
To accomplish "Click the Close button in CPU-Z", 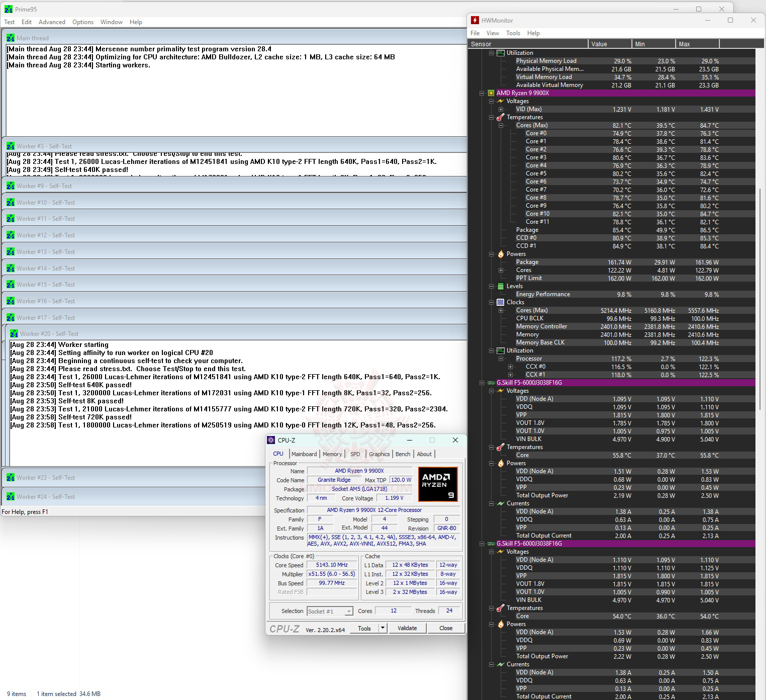I will 446,628.
